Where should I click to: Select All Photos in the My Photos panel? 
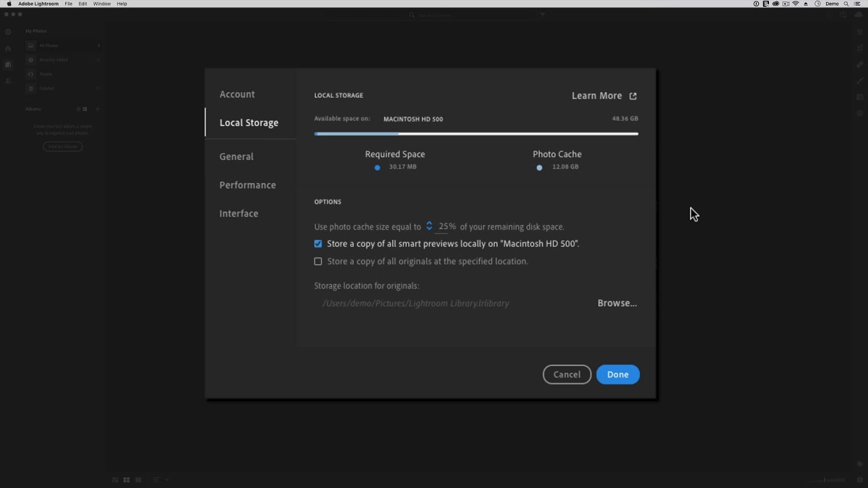[63, 45]
